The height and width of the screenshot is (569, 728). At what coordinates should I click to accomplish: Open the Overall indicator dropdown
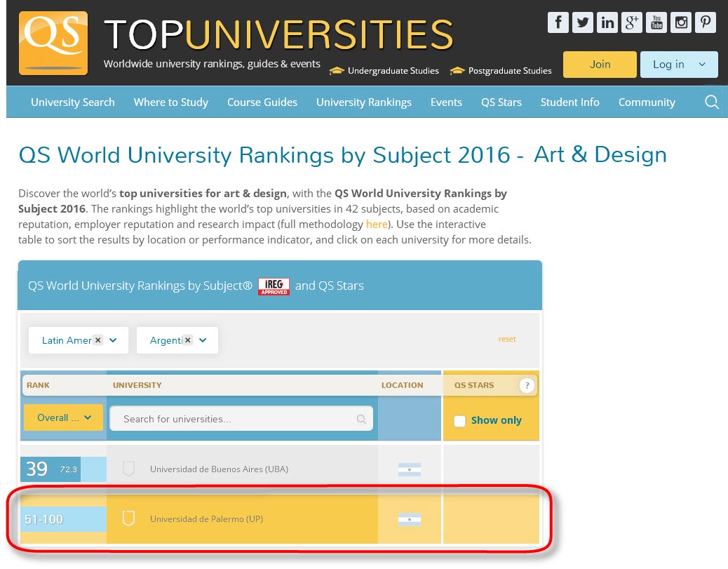point(64,417)
